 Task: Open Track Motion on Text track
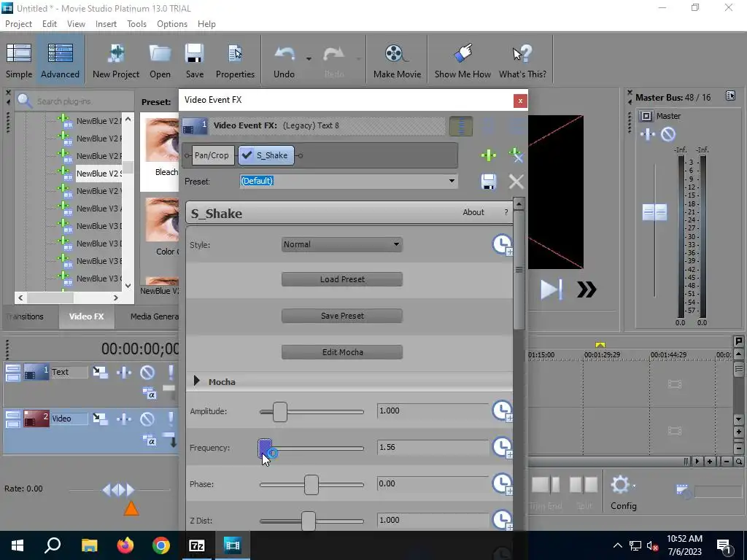coord(101,373)
